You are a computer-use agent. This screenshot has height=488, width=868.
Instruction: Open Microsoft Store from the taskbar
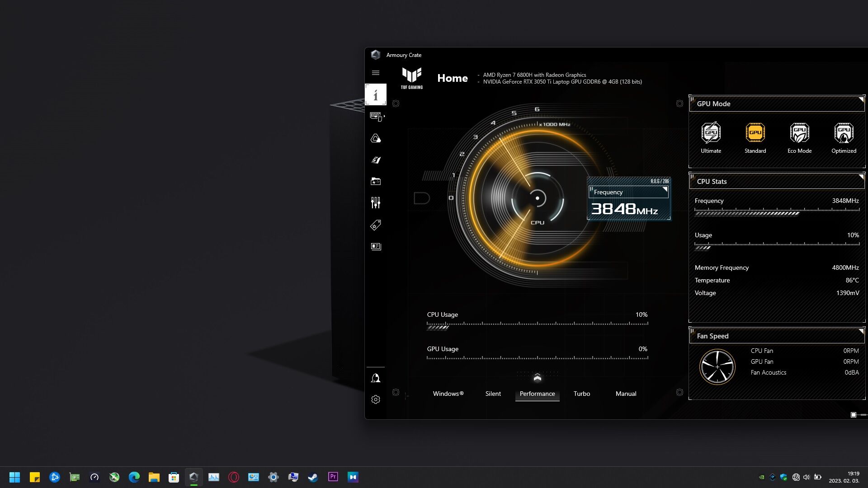(174, 477)
